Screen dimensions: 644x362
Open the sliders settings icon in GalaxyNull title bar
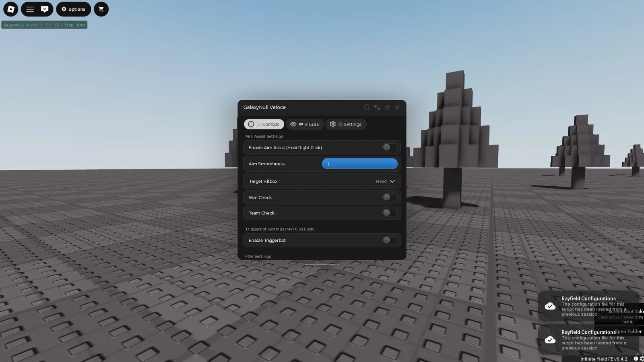coord(377,107)
